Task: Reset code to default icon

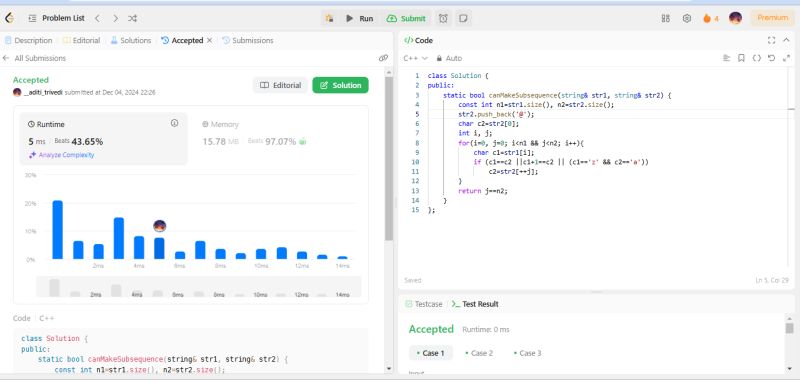Action: click(771, 58)
